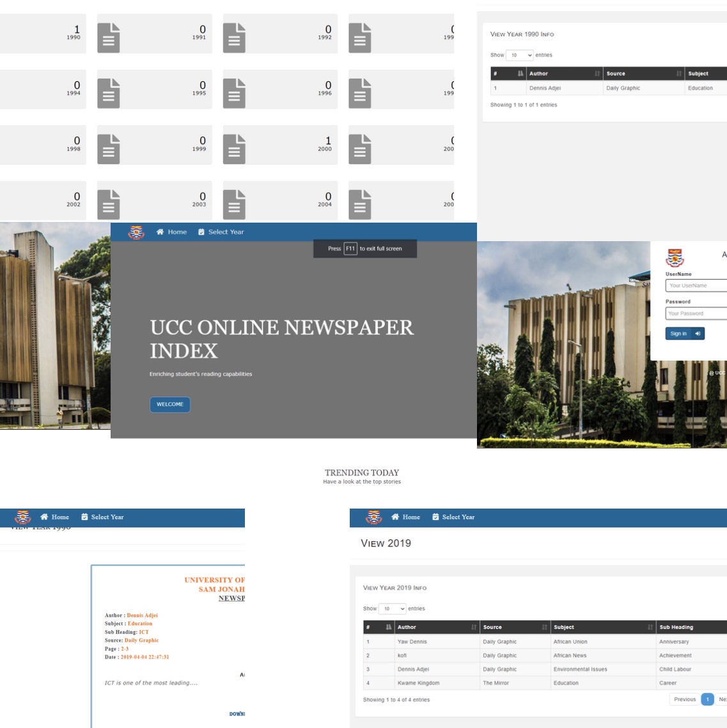The image size is (727, 728).
Task: Click the UserName input field
Action: tap(696, 285)
